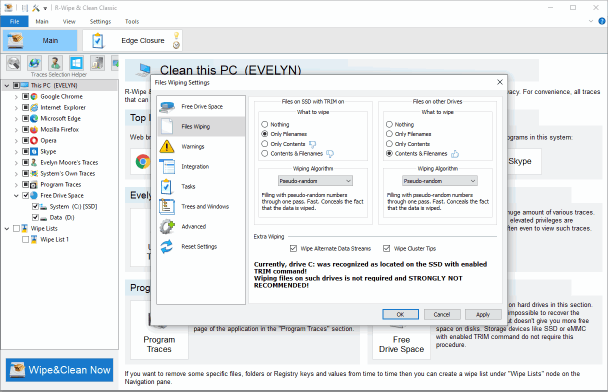Click the first Traces Selection Helper icon
The width and height of the screenshot is (608, 392).
pyautogui.click(x=14, y=63)
